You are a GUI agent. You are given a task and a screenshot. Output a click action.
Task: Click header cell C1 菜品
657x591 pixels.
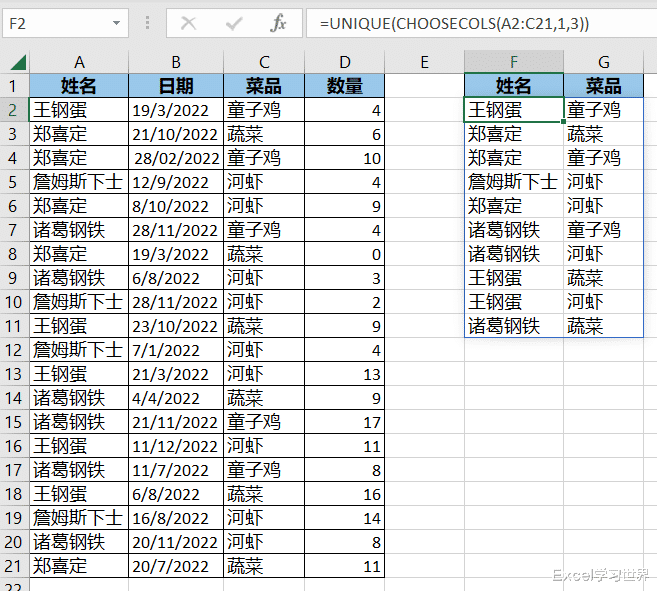point(264,86)
